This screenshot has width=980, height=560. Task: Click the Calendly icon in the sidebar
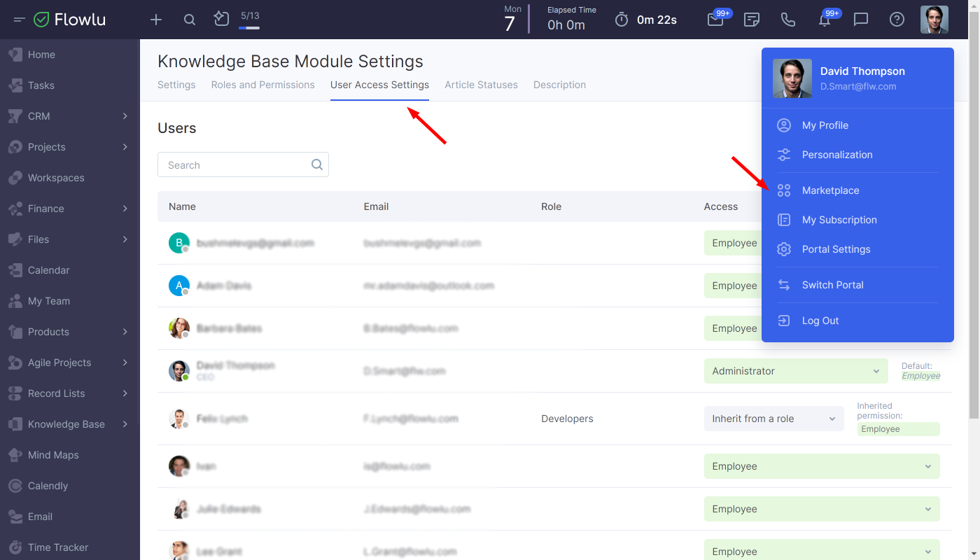tap(15, 486)
